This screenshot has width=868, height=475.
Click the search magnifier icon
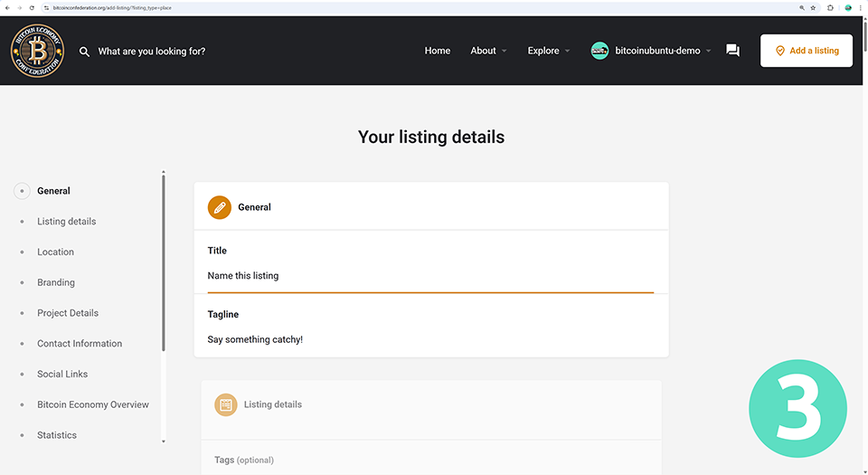point(84,52)
